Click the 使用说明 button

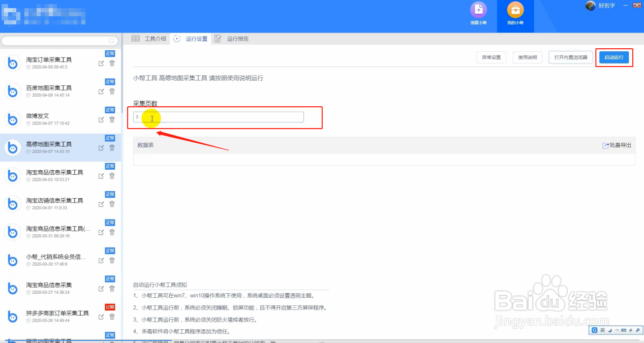tap(528, 57)
